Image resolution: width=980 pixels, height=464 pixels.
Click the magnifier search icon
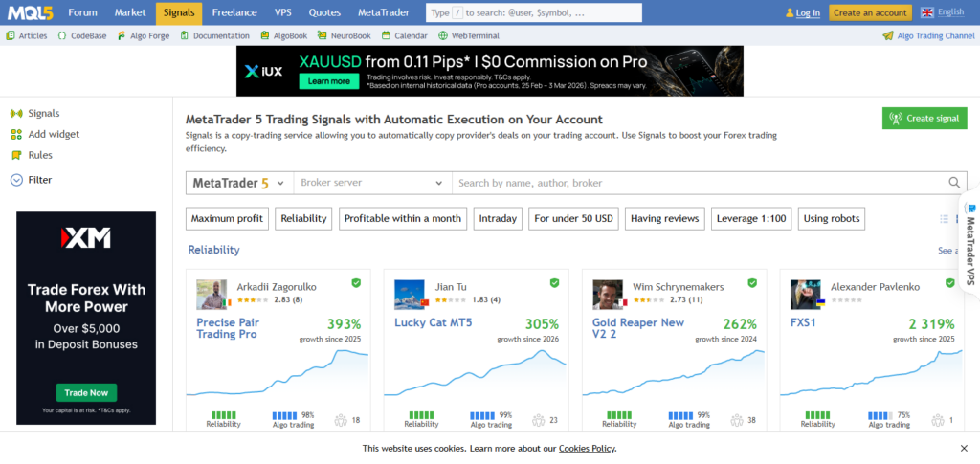pyautogui.click(x=954, y=183)
